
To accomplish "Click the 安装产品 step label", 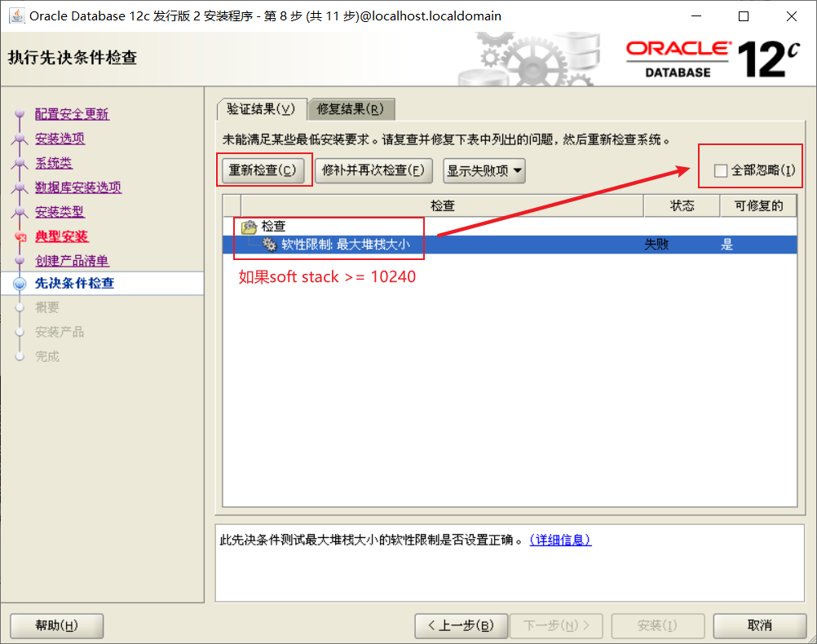I will click(60, 332).
